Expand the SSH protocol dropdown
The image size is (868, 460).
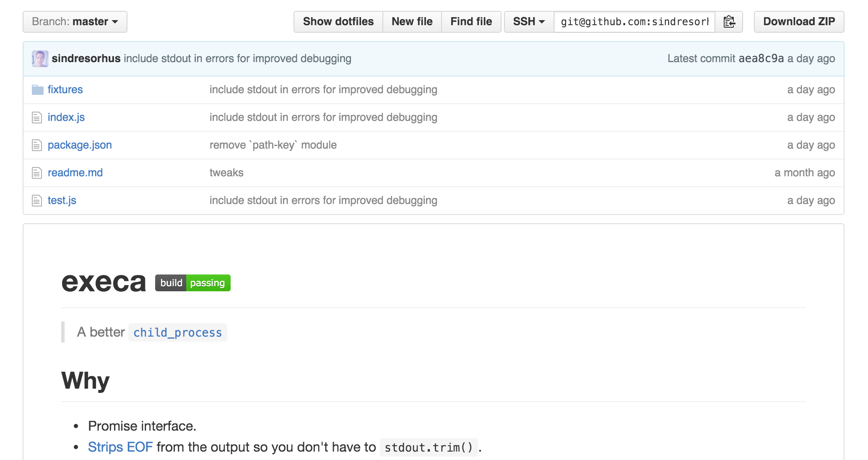tap(529, 22)
